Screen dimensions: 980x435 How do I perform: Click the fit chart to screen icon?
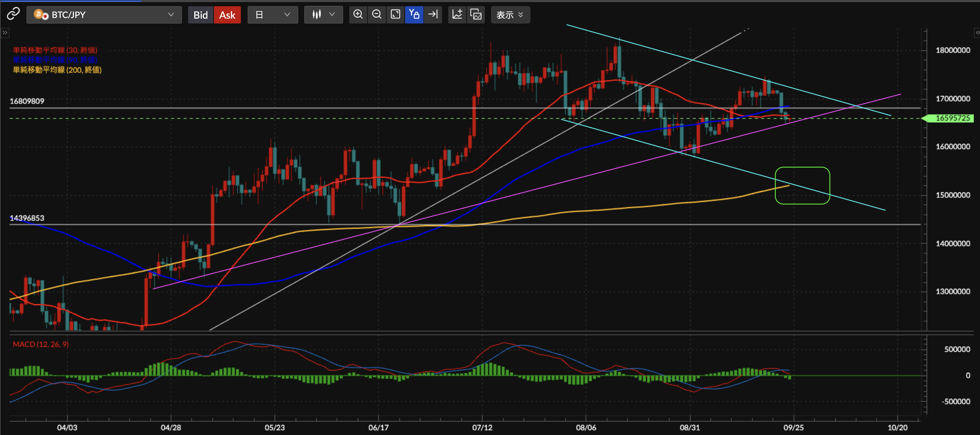(395, 14)
